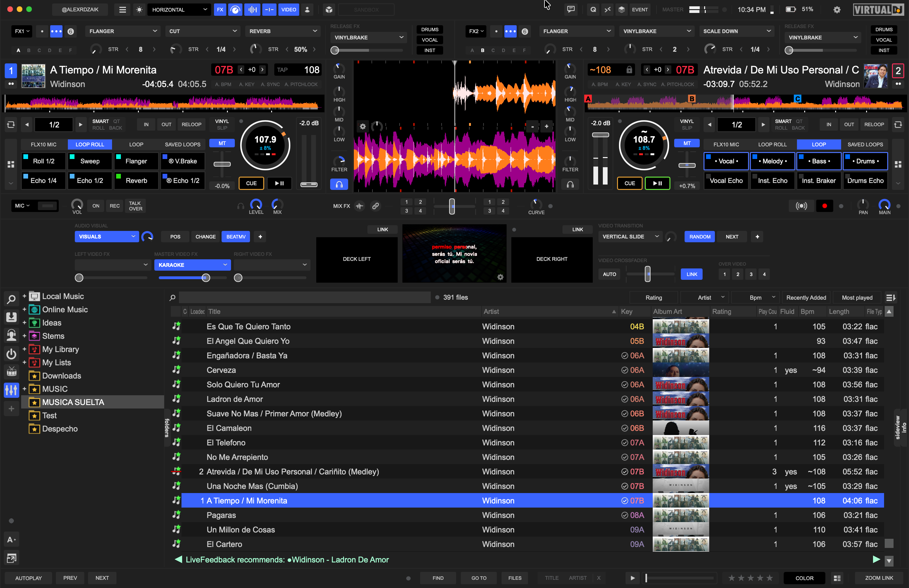This screenshot has width=909, height=588.
Task: Open the hamburger layout menu next to the username
Action: click(x=122, y=9)
